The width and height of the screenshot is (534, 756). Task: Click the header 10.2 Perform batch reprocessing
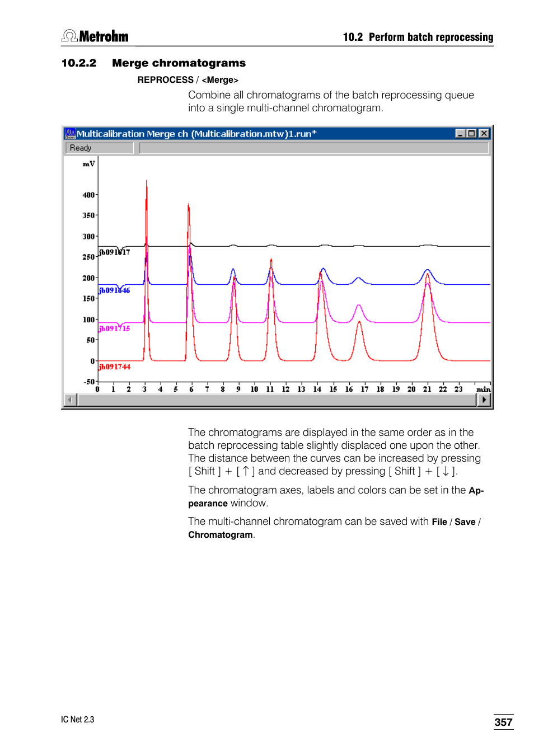[x=417, y=37]
